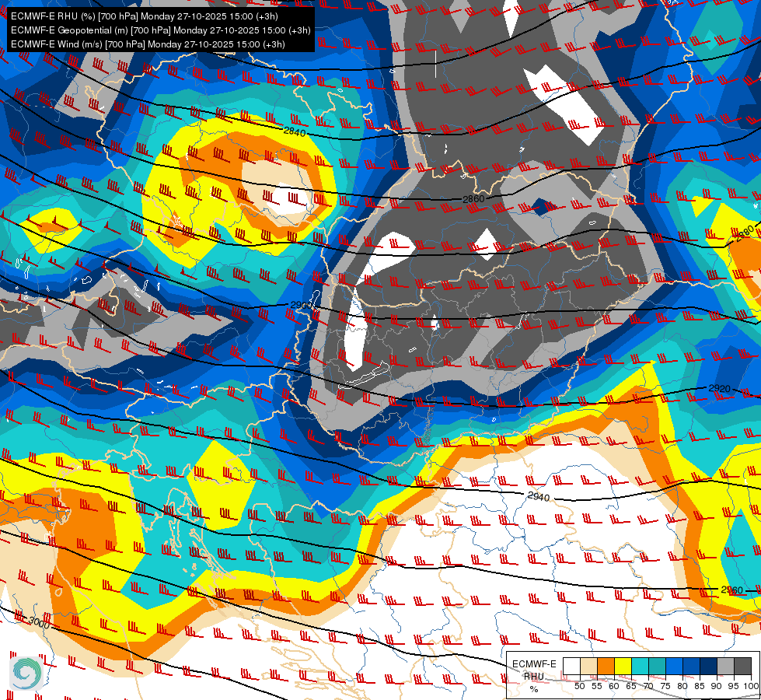Click the 2860 geopotential contour label

coord(473,198)
